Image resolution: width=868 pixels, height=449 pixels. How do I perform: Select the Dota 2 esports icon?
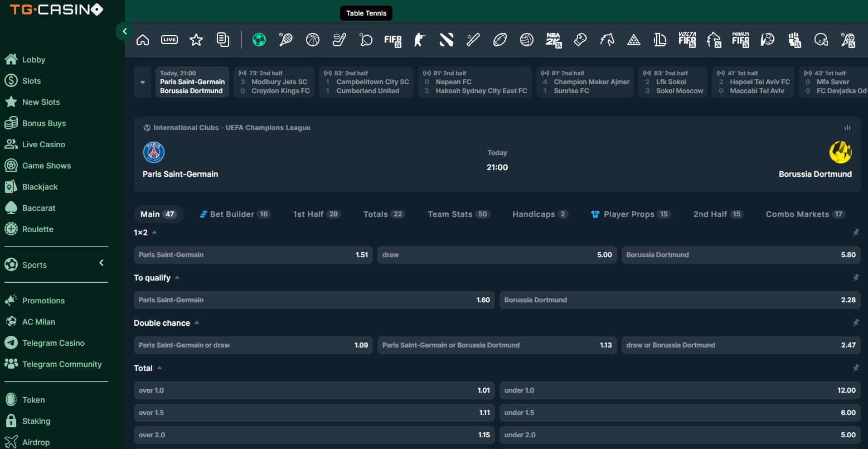tap(446, 40)
